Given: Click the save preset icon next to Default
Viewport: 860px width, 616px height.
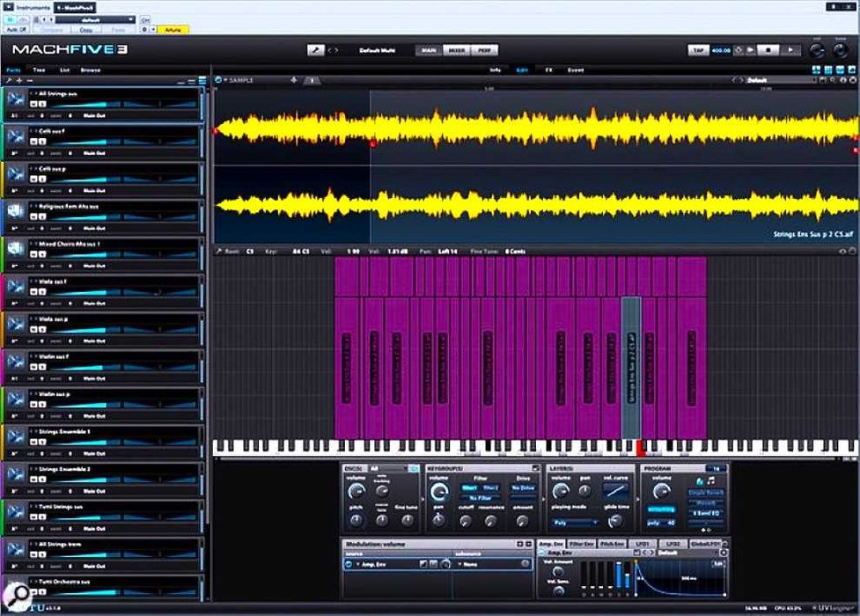Looking at the screenshot, I should (x=823, y=80).
